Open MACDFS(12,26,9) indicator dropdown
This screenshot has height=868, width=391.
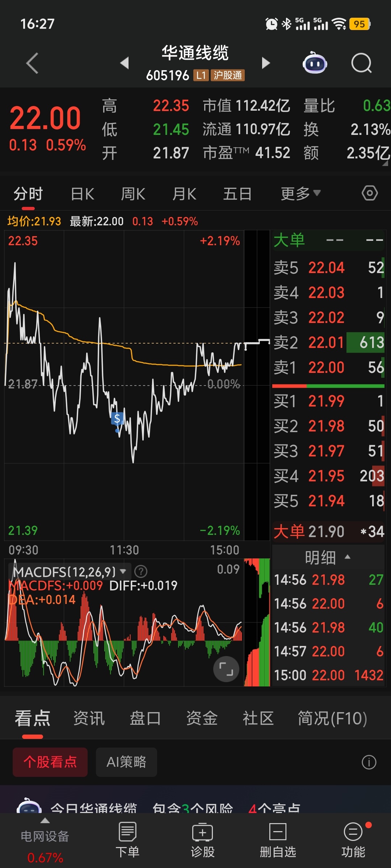click(x=69, y=572)
